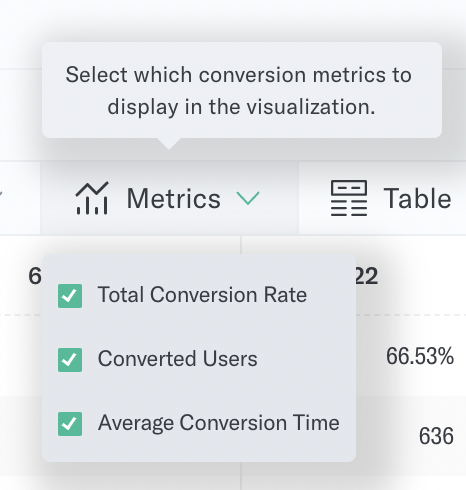Click the Table button text
This screenshot has height=490, width=466.
pos(418,198)
